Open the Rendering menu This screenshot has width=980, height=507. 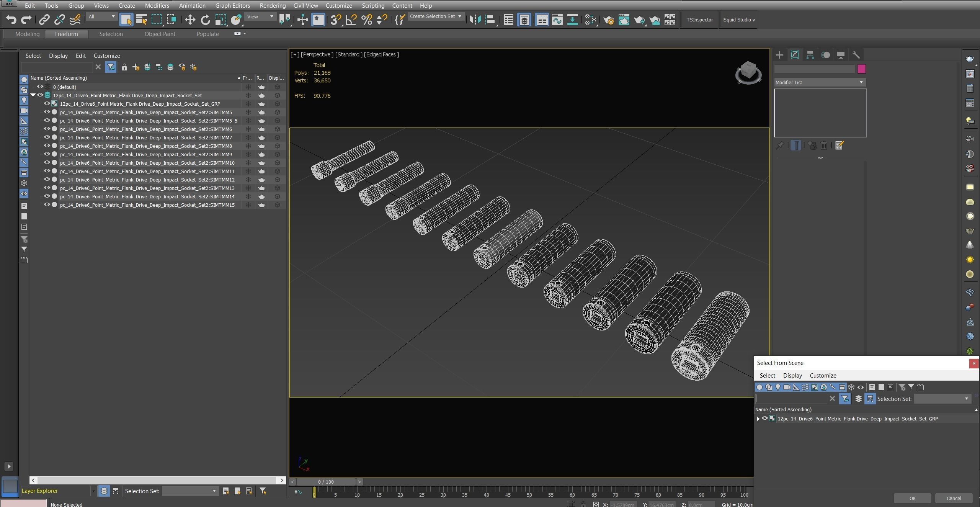point(273,6)
